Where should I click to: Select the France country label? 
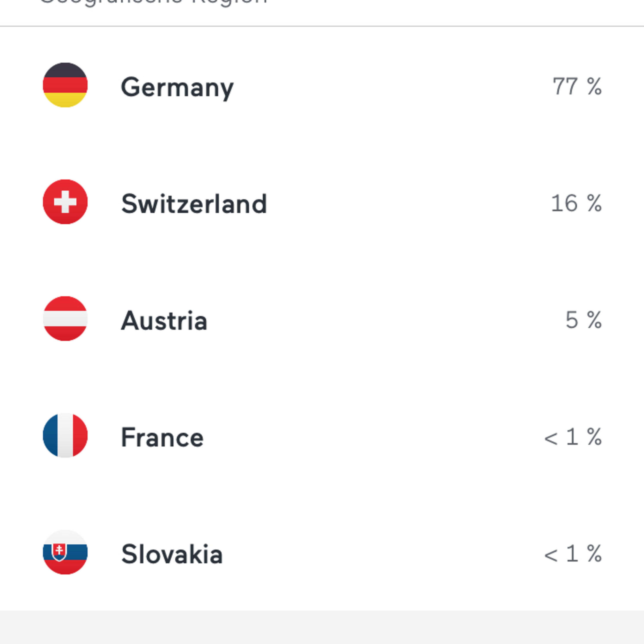tap(162, 437)
